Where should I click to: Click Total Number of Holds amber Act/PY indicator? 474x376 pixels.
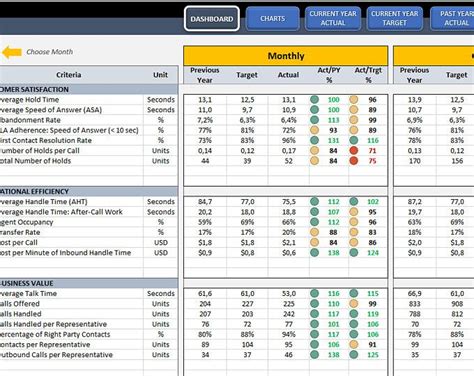(314, 161)
